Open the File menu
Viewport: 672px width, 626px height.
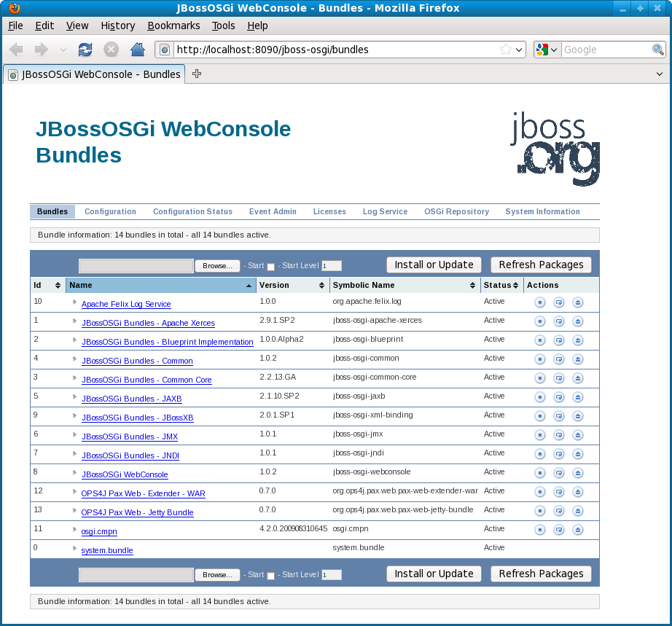point(15,26)
